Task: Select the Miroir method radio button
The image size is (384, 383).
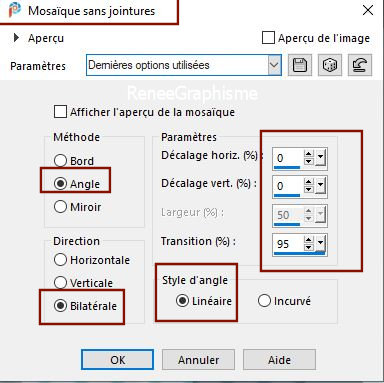Action: pyautogui.click(x=60, y=207)
